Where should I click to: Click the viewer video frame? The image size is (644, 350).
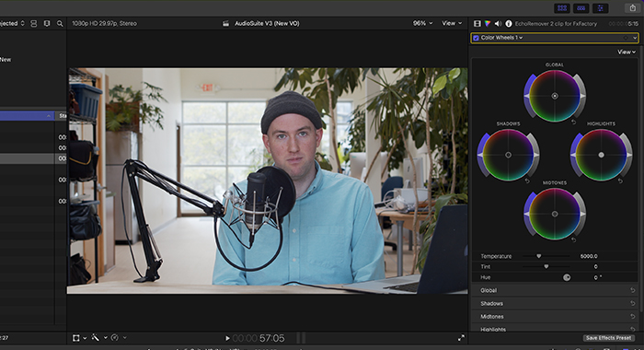point(267,181)
